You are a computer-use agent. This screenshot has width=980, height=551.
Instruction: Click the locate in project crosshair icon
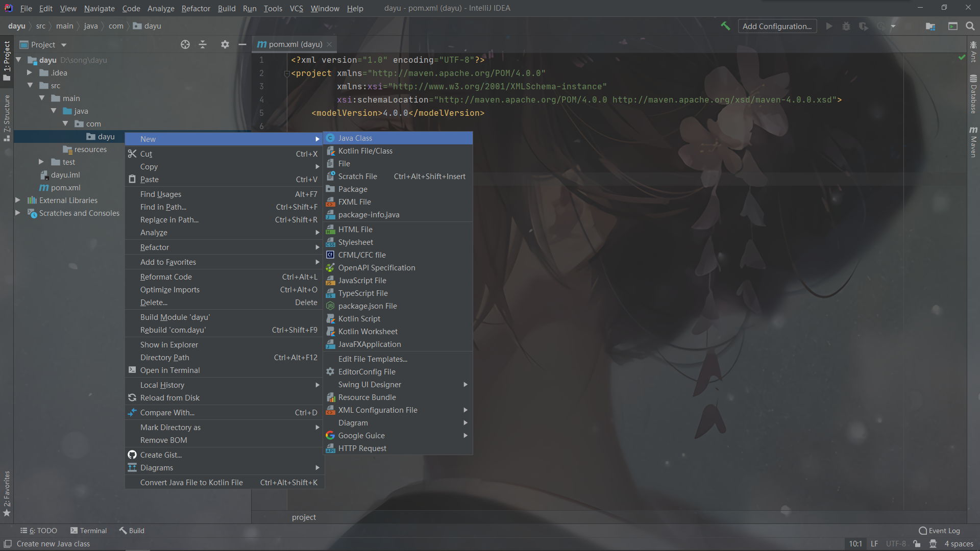(x=185, y=45)
